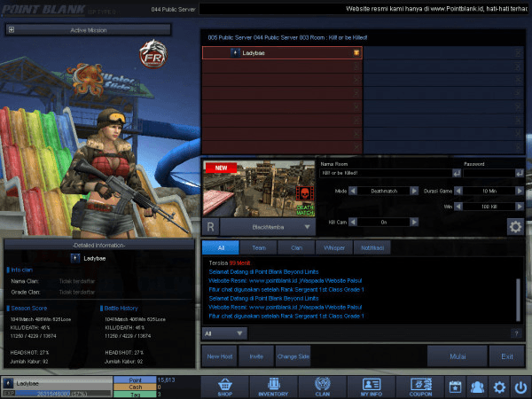Viewport: 532px width, 399px height.
Task: Decrease Win kill limit
Action: (458, 207)
